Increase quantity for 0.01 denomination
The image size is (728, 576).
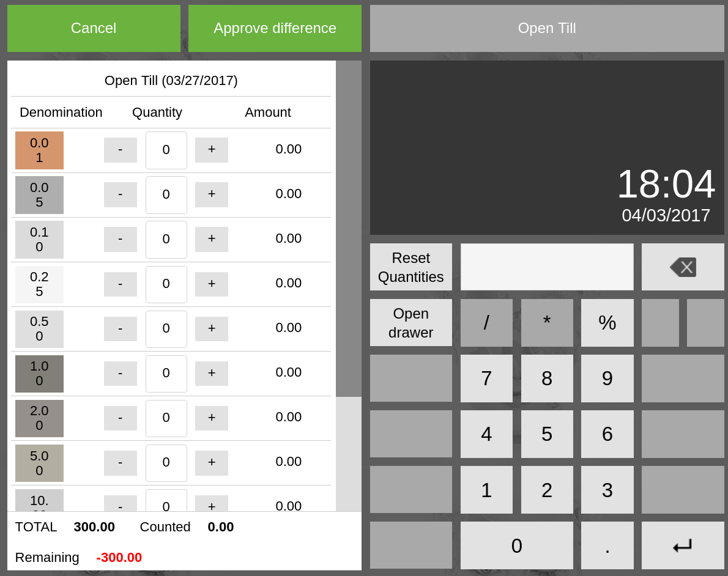coord(212,150)
